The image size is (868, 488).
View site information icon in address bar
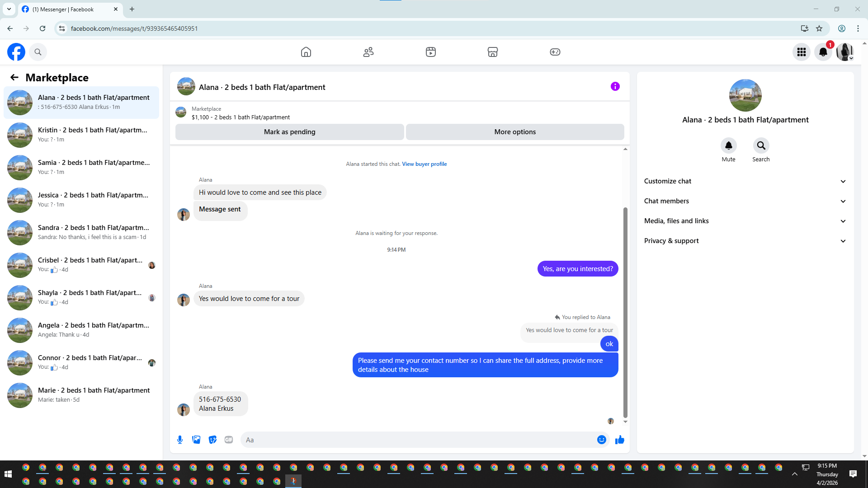tap(62, 28)
